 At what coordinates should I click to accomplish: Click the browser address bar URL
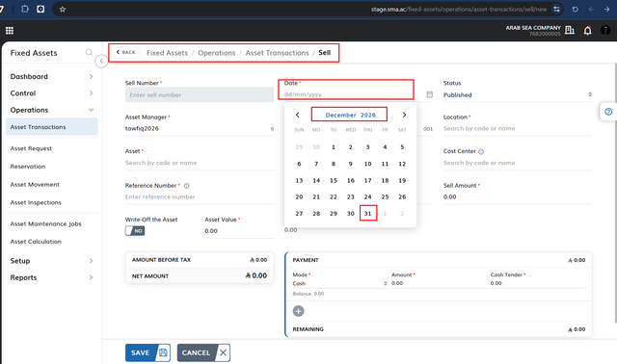click(x=459, y=9)
